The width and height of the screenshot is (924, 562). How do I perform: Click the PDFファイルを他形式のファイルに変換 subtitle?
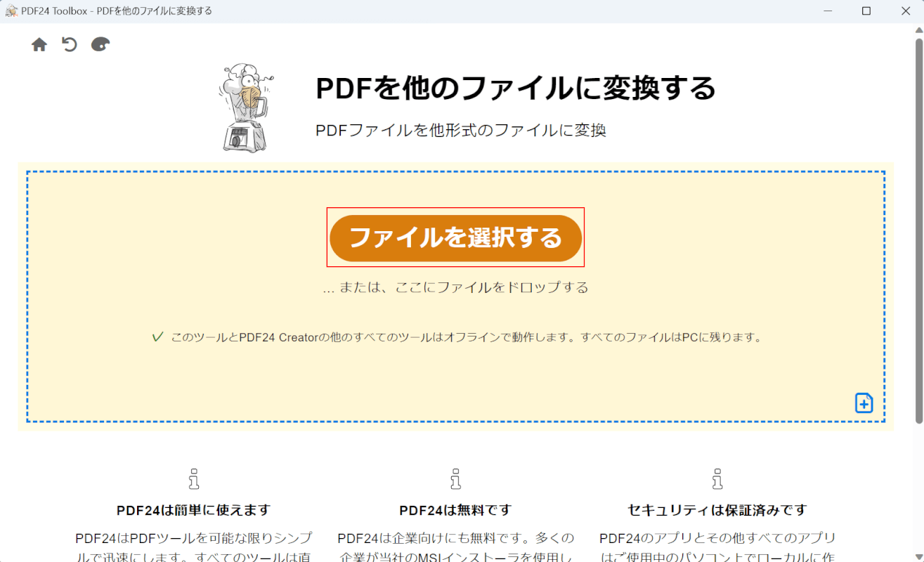[x=461, y=130]
